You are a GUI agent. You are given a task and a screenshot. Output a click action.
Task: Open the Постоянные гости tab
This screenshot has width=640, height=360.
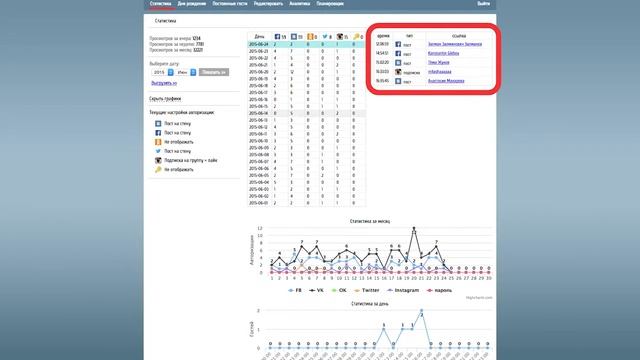click(x=230, y=4)
